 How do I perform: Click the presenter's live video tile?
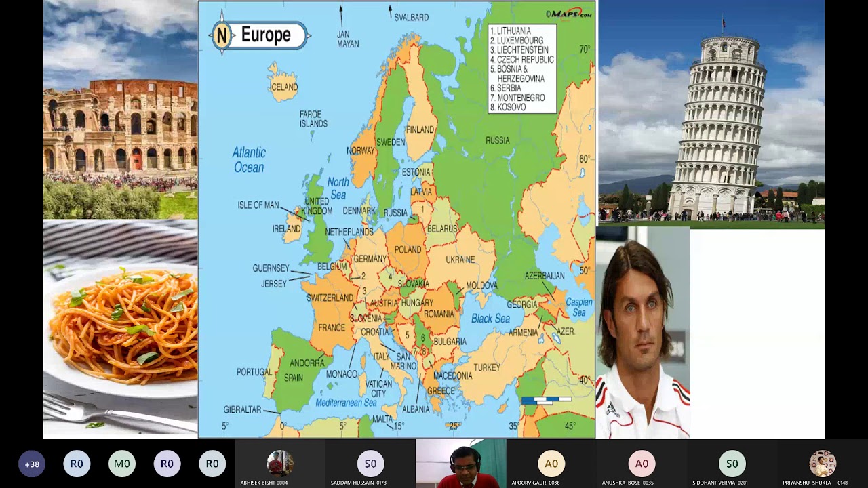[x=461, y=464]
